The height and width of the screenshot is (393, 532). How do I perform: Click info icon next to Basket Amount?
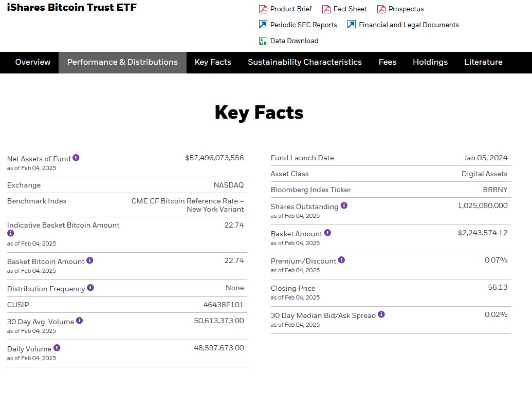328,233
